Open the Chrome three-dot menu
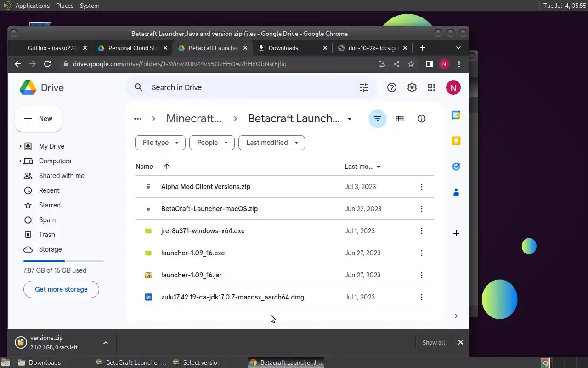This screenshot has height=368, width=588. point(459,64)
